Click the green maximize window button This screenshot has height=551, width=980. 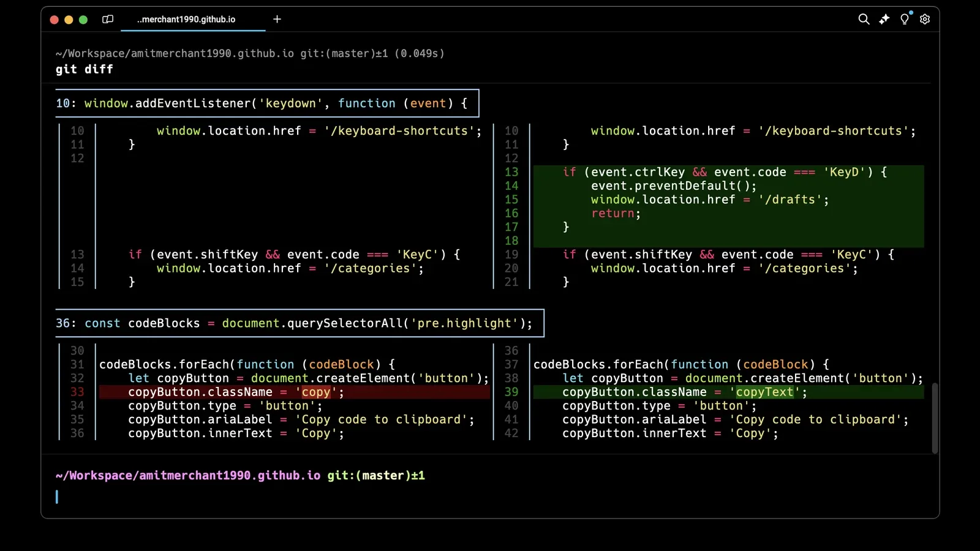83,20
